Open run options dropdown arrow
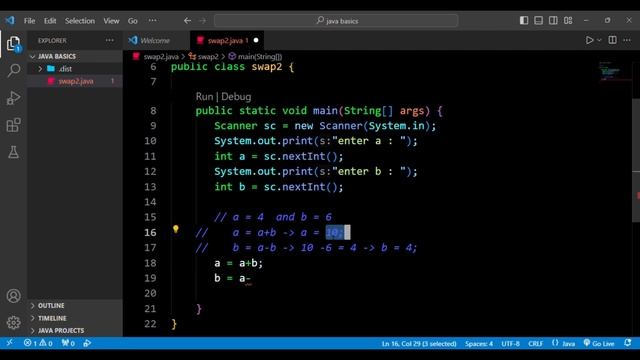The height and width of the screenshot is (360, 640). (x=599, y=40)
